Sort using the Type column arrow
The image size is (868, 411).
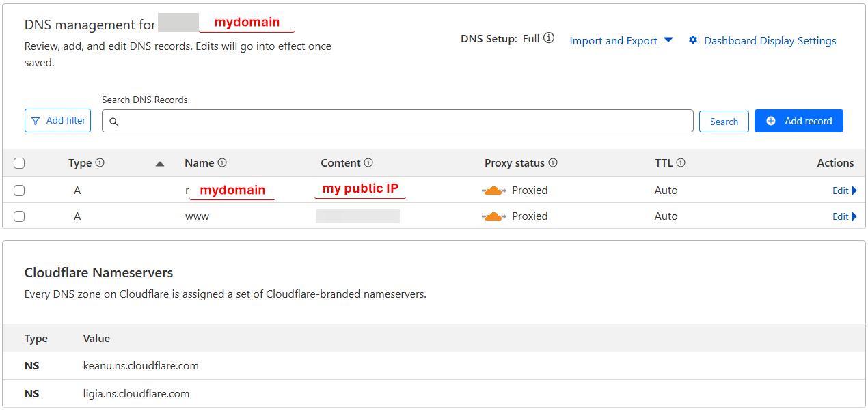pyautogui.click(x=160, y=164)
